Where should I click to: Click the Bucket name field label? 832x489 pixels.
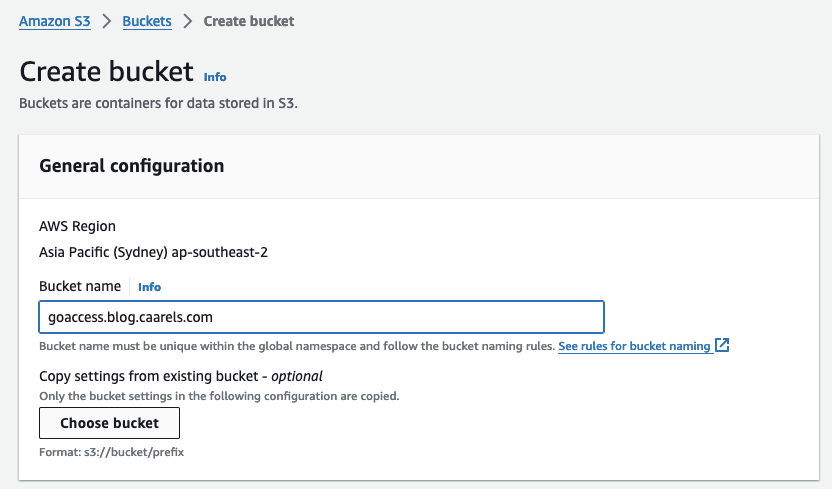coord(80,286)
